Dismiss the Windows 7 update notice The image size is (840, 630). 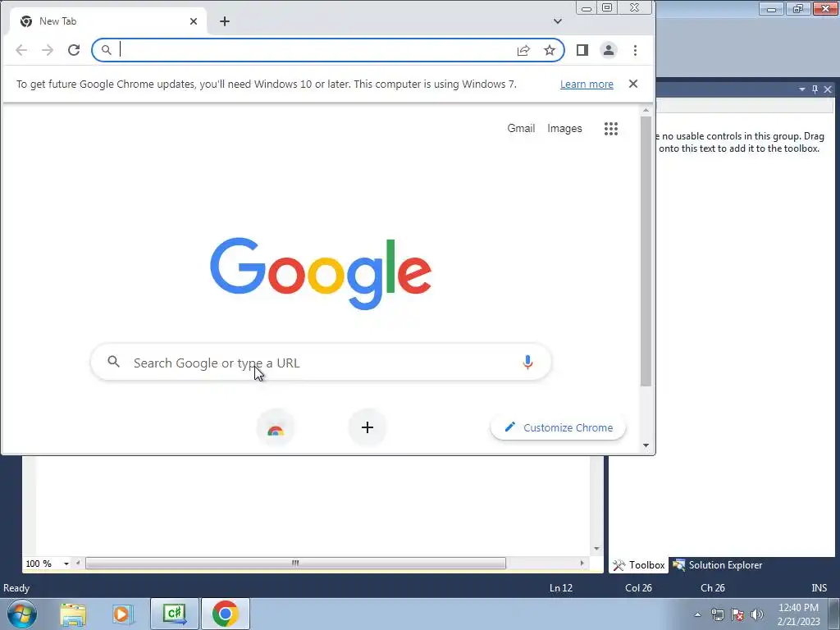click(633, 84)
